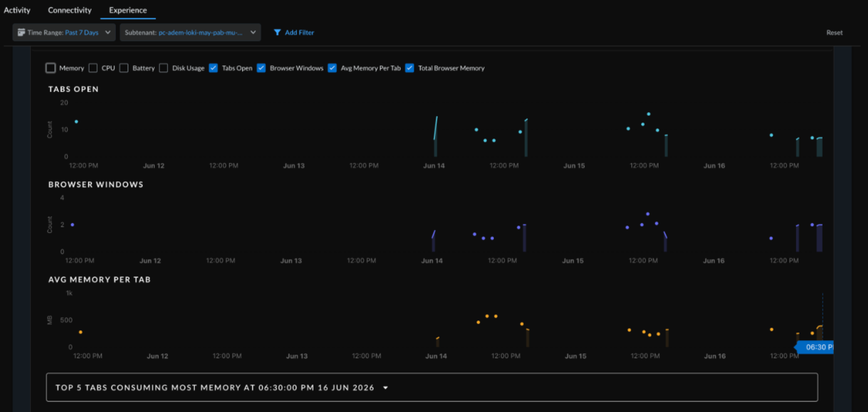Click the 06:30 PM time marker tag

coord(815,347)
